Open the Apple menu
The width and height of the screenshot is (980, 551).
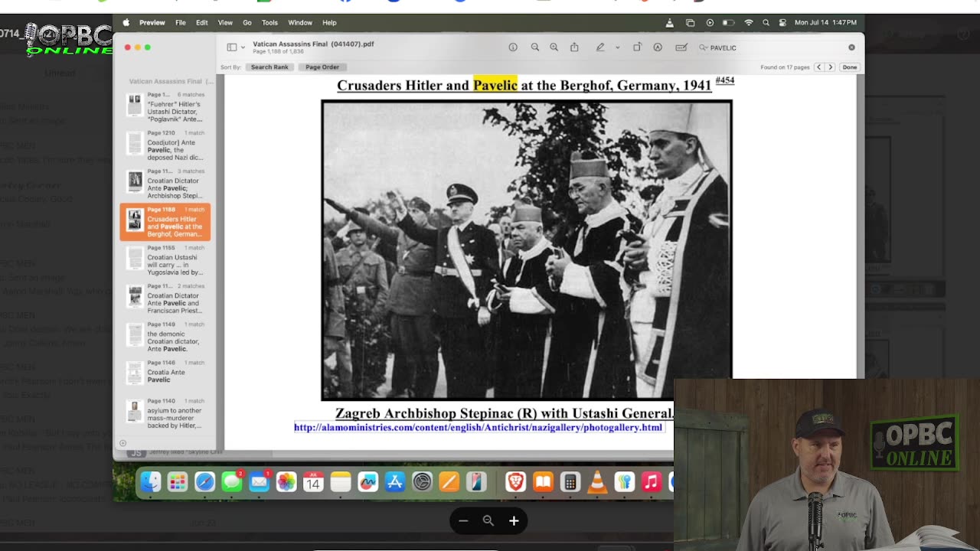coord(126,22)
